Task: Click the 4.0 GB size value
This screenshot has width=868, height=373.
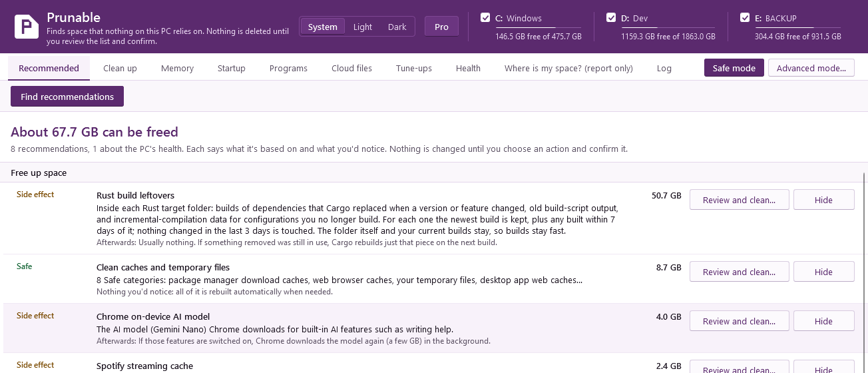Action: tap(669, 316)
